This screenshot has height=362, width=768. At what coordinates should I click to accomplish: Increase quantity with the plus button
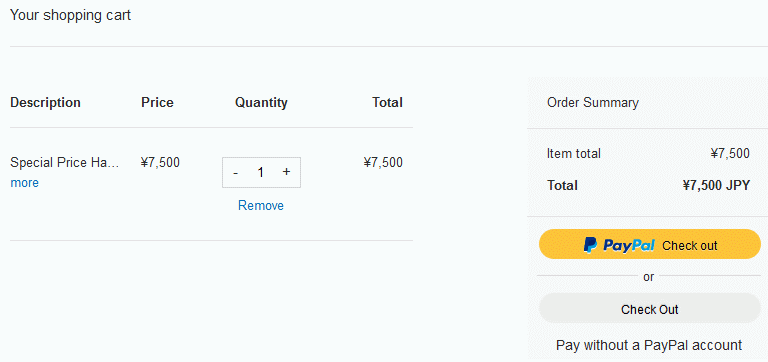coord(287,172)
